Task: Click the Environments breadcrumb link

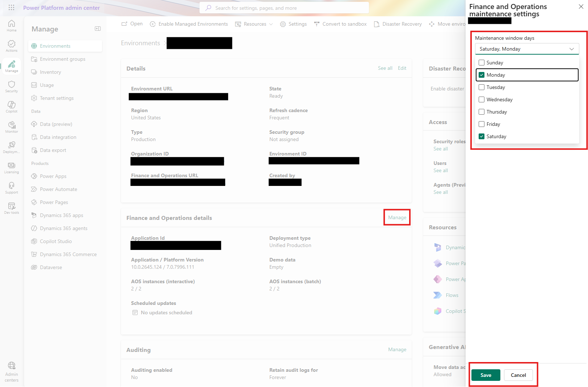Action: tap(140, 43)
